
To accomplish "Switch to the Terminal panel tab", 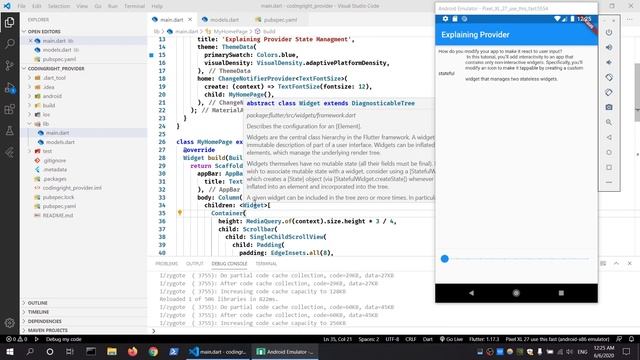I will tap(266, 264).
